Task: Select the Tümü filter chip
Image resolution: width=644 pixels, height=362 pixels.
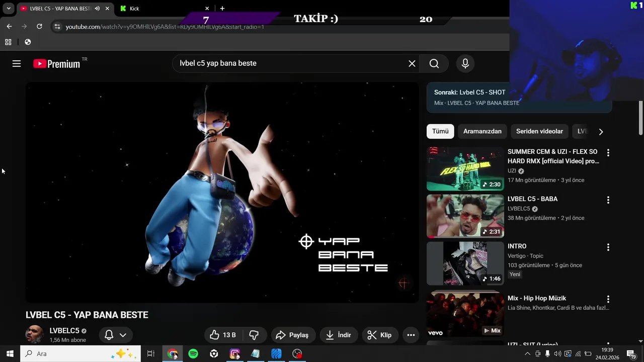Action: [x=440, y=131]
